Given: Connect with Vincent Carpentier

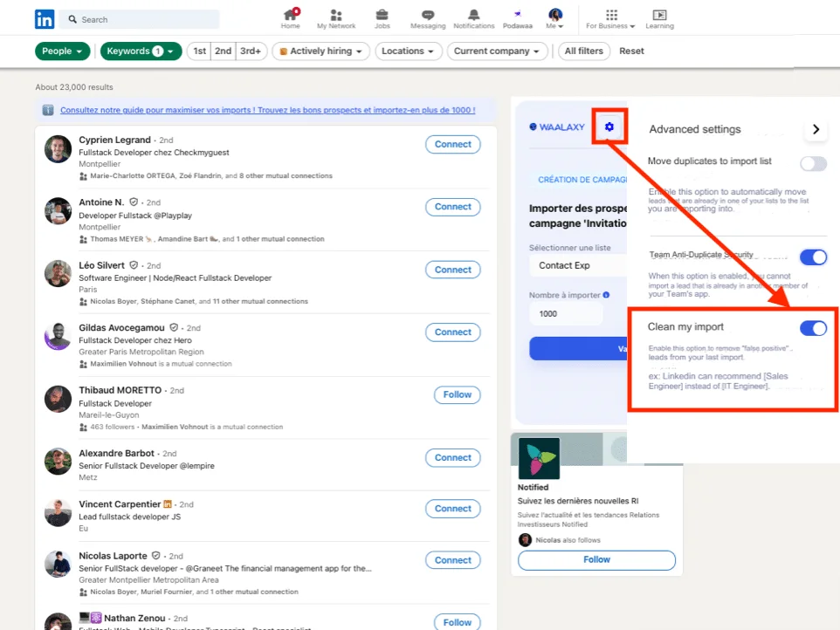Looking at the screenshot, I should point(452,509).
